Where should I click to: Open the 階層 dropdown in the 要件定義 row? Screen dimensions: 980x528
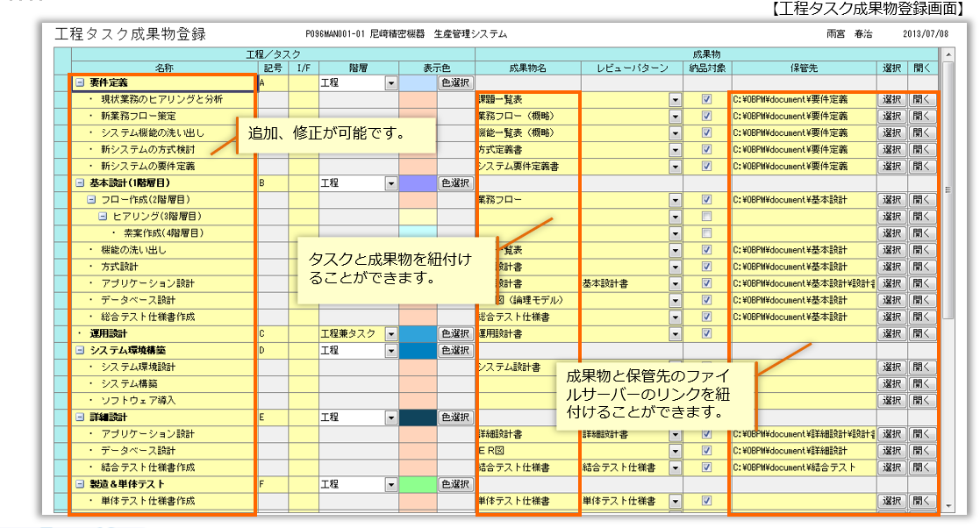[x=390, y=83]
